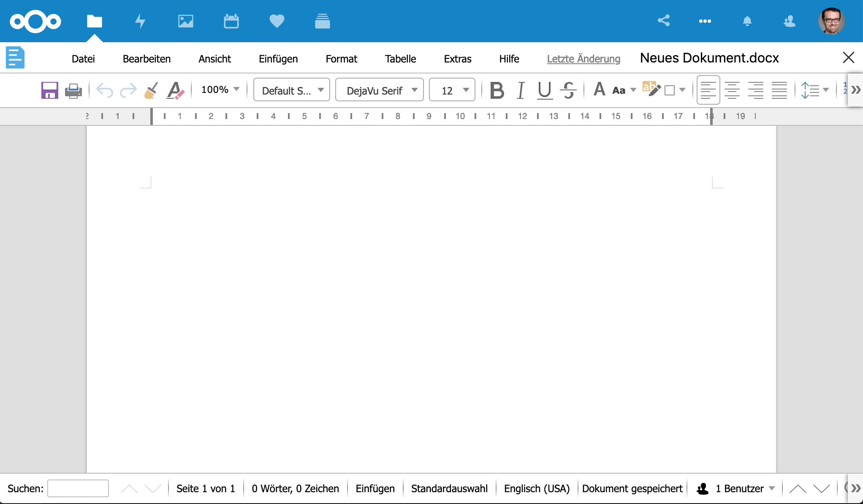
Task: Open the Datei menu
Action: (83, 59)
